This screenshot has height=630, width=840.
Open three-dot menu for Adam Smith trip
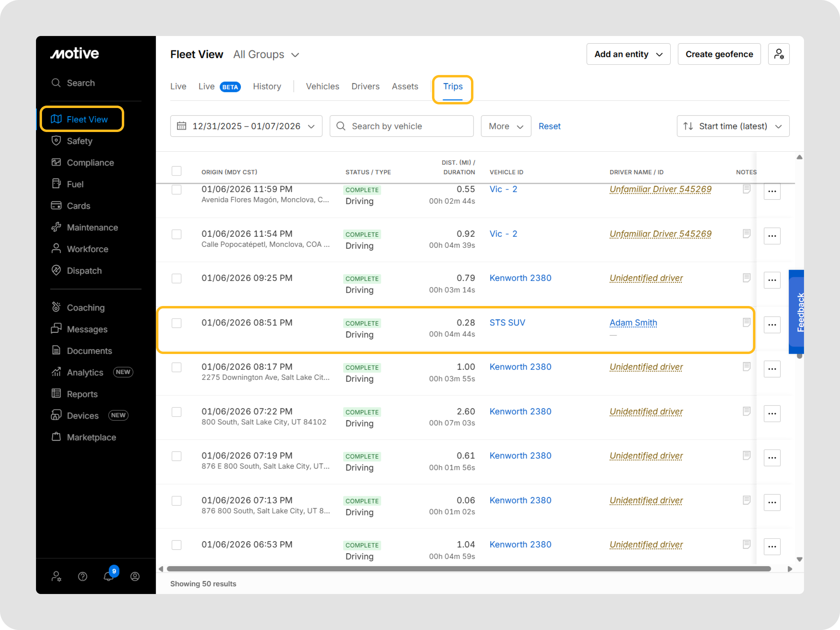[x=772, y=325]
